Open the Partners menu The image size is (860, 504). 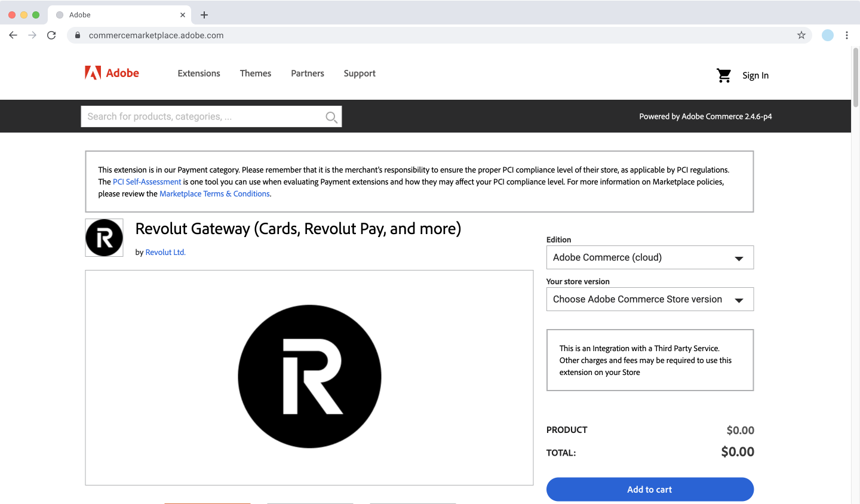pyautogui.click(x=308, y=73)
